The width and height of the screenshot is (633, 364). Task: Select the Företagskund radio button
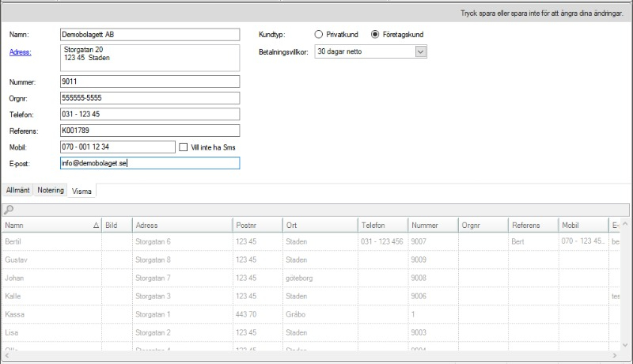click(375, 34)
